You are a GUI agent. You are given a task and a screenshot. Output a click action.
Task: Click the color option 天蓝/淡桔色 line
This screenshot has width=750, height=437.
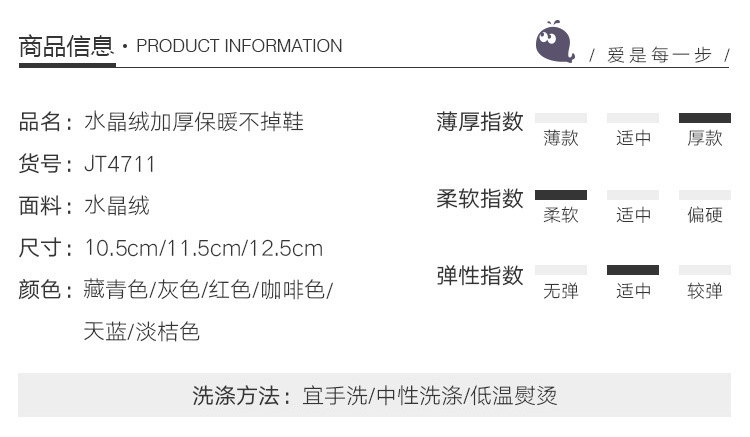(x=141, y=332)
